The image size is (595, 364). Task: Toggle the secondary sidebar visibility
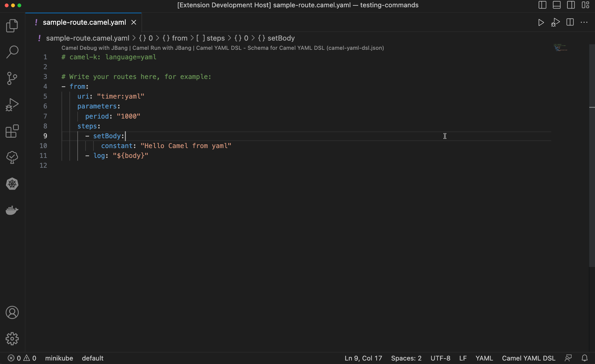pyautogui.click(x=571, y=5)
